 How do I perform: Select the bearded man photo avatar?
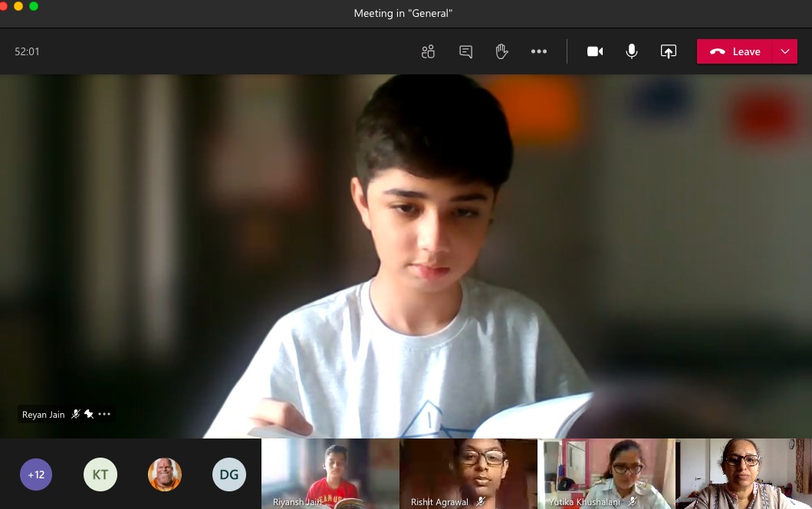(165, 475)
